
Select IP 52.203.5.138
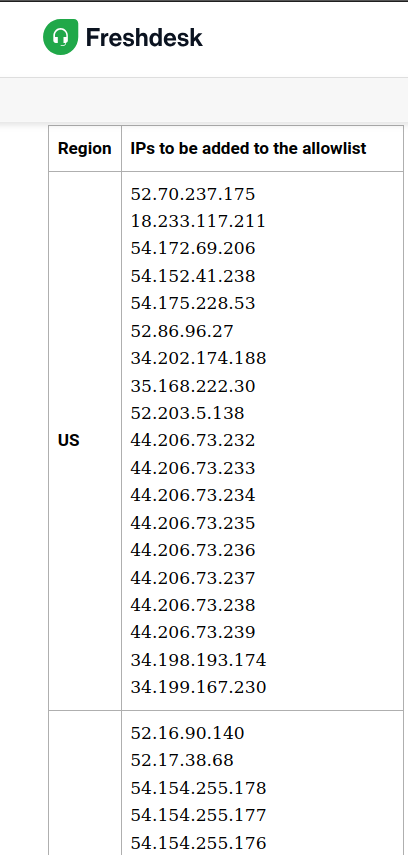point(187,413)
